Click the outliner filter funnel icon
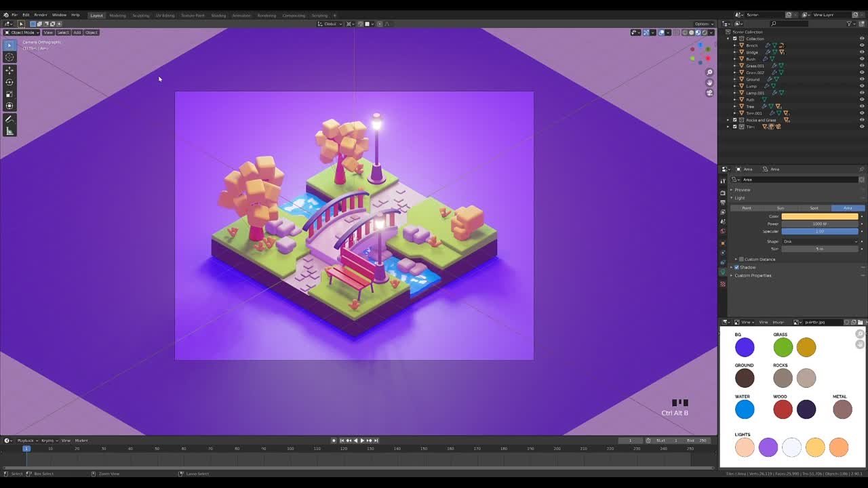Image resolution: width=868 pixels, height=488 pixels. coord(850,24)
